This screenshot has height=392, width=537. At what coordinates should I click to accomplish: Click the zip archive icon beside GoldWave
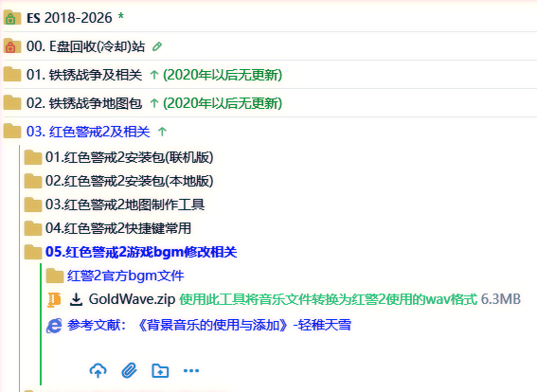[54, 299]
